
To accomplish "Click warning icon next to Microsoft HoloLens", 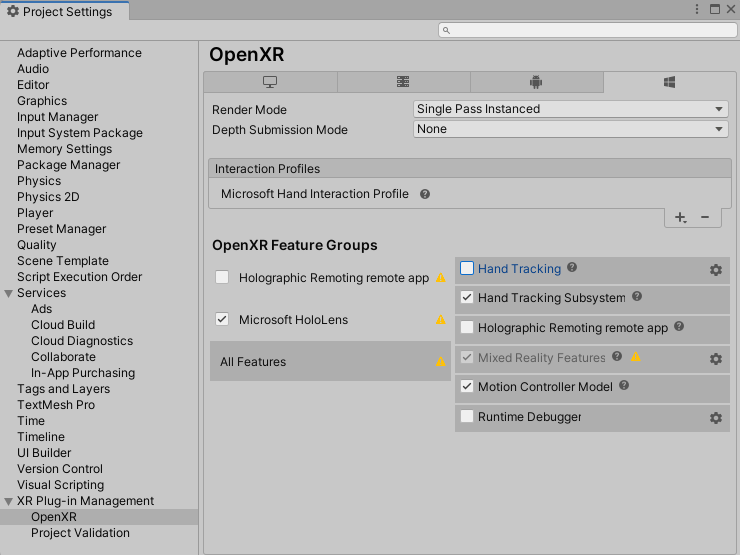I will tap(441, 320).
